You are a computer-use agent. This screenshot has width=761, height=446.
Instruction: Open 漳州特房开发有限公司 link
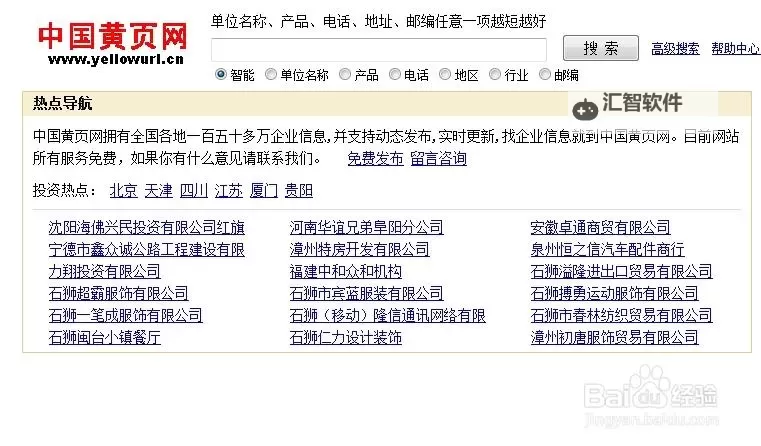(360, 249)
